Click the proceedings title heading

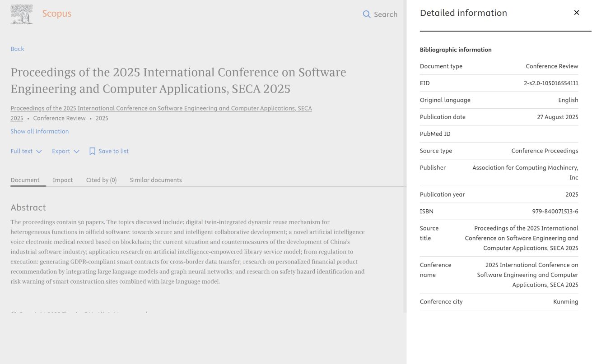click(x=178, y=80)
